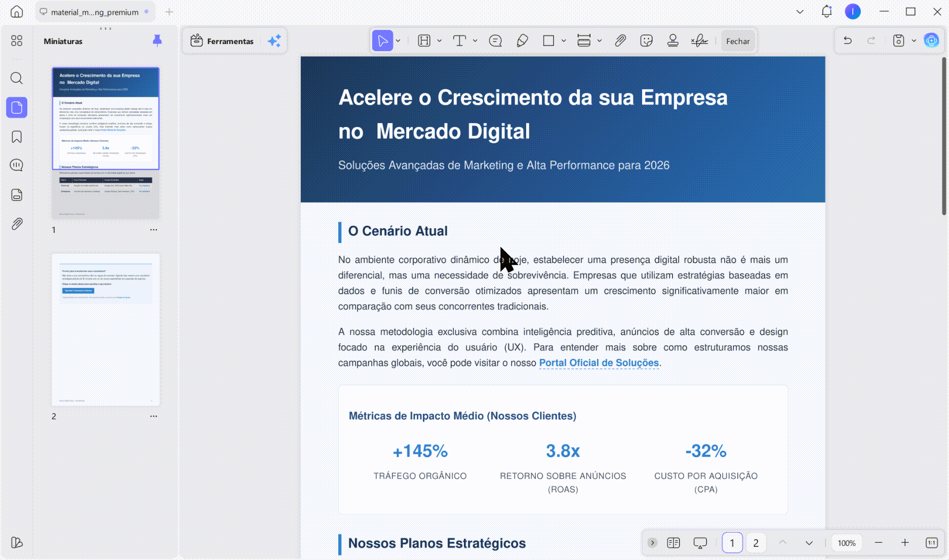Go to the Home screen icon
Viewport: 949px width, 560px height.
point(17,12)
